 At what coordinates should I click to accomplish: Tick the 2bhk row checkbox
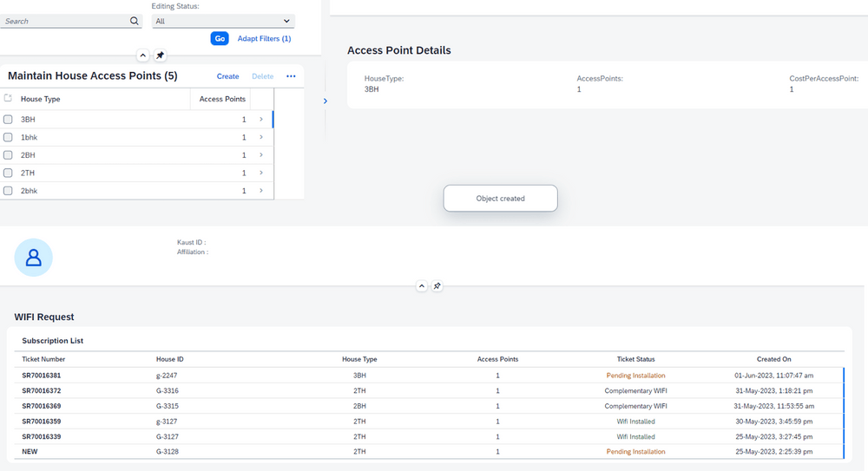(8, 191)
